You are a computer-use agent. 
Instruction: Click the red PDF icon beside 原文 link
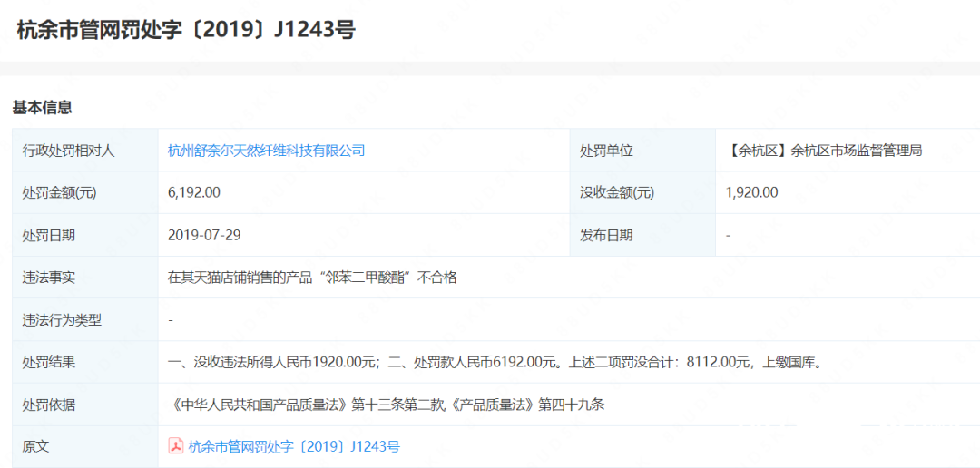tap(176, 446)
